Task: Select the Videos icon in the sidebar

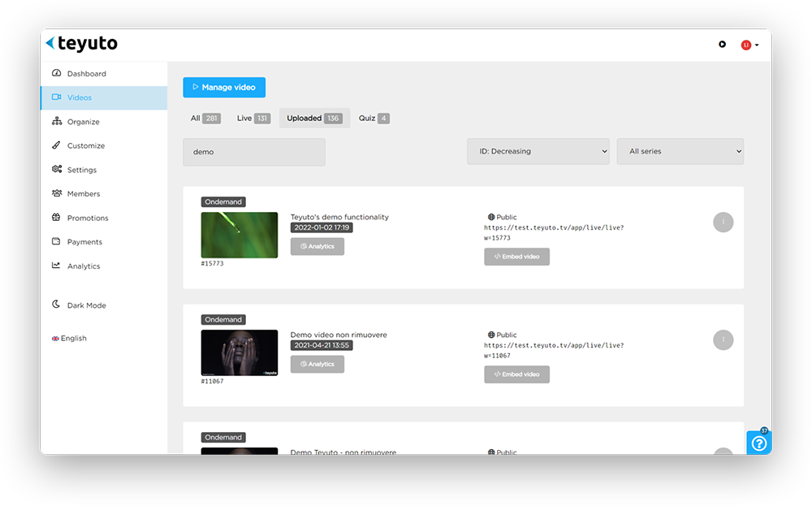Action: point(55,97)
